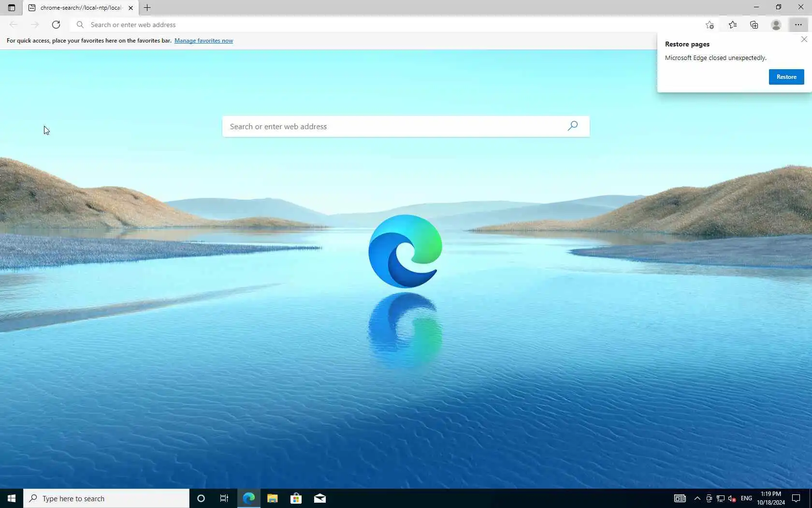Close the chrome-search local-ntp tab
812x508 pixels.
(x=130, y=8)
